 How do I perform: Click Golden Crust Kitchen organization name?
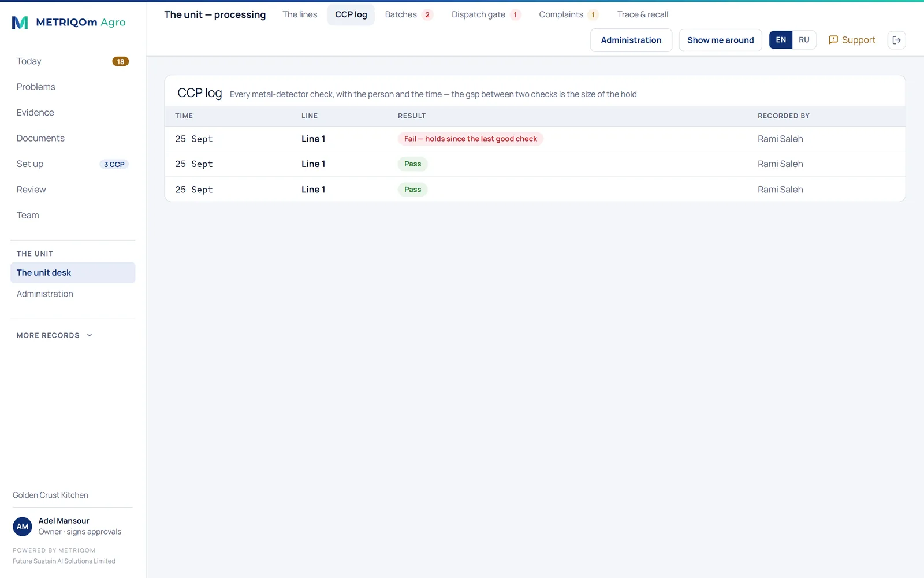click(51, 495)
